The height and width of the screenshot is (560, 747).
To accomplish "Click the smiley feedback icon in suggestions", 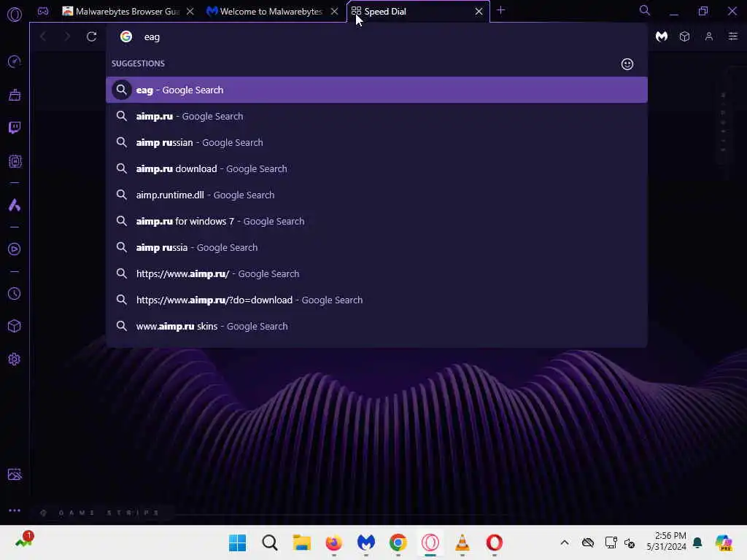I will click(x=627, y=64).
